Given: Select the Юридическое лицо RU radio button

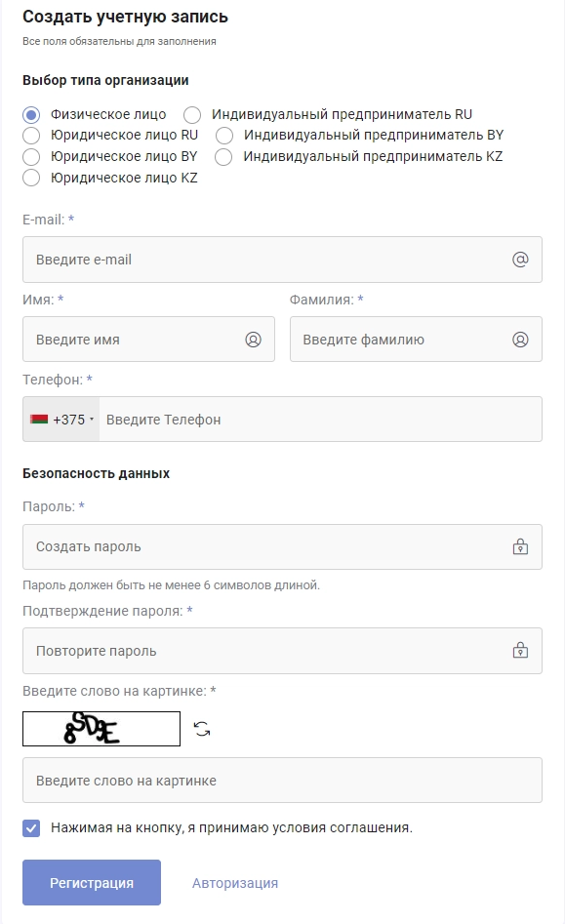Looking at the screenshot, I should coord(30,136).
